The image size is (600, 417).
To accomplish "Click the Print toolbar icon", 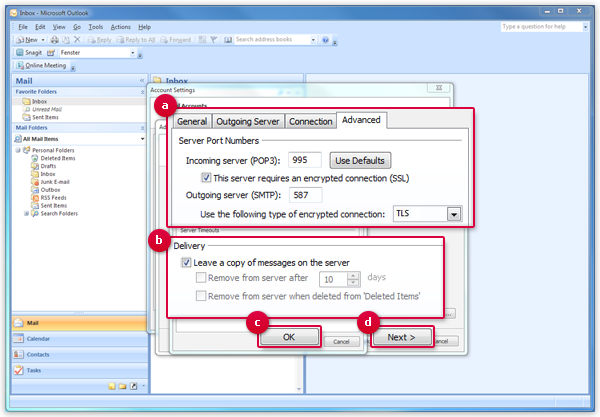I will pyautogui.click(x=55, y=39).
